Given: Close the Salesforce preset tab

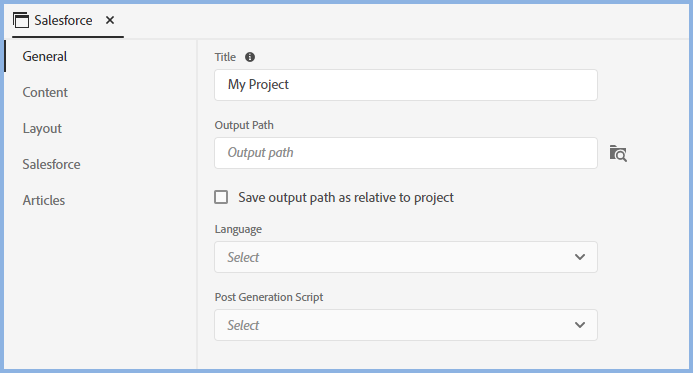Looking at the screenshot, I should click(110, 20).
